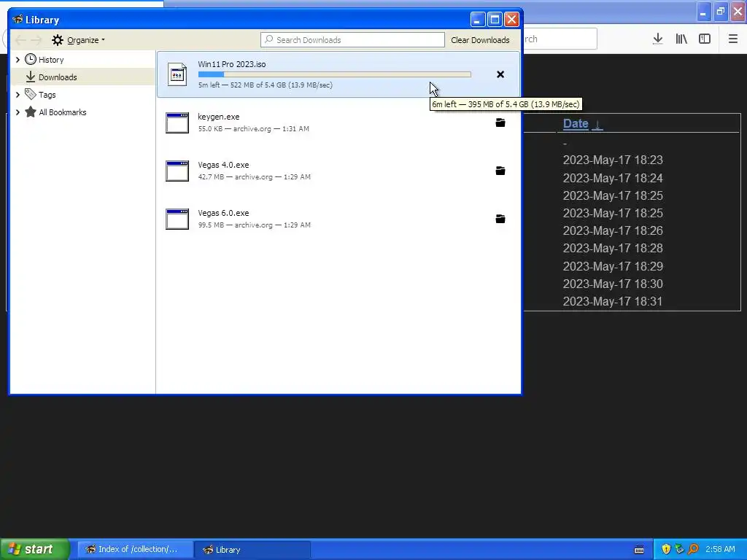Focus the Search Downloads field
747x560 pixels.
point(352,40)
